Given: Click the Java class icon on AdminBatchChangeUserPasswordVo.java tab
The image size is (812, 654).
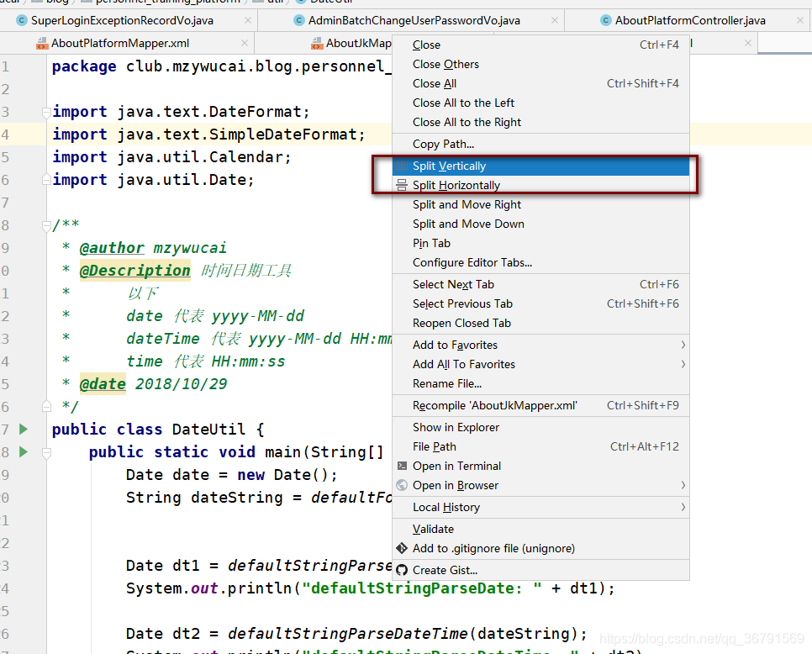Looking at the screenshot, I should point(298,20).
